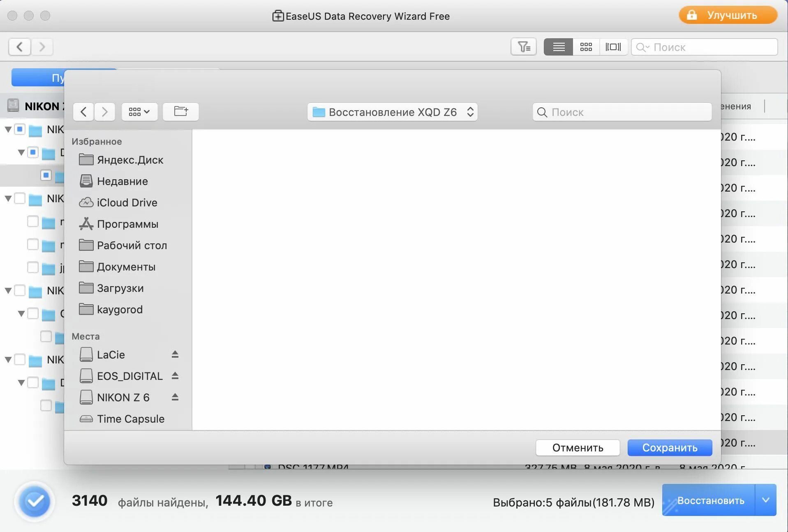Switch EaseUS to filmstrip preview view
The height and width of the screenshot is (532, 788).
(x=613, y=47)
